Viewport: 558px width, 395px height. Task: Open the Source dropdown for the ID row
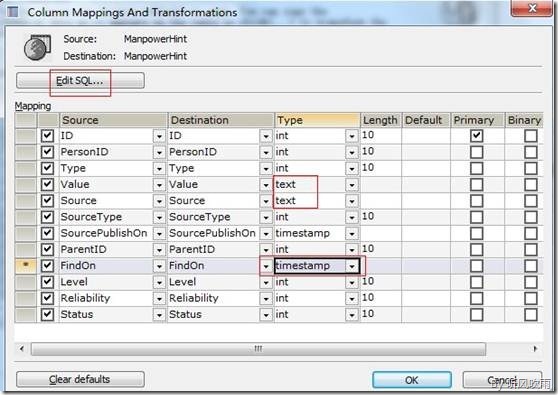click(x=159, y=136)
